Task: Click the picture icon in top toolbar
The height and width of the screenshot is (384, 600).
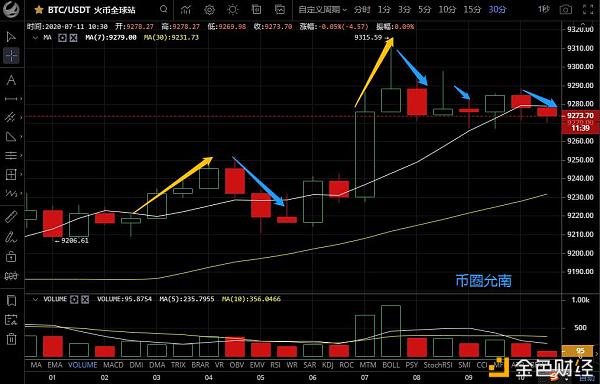Action: coord(280,10)
